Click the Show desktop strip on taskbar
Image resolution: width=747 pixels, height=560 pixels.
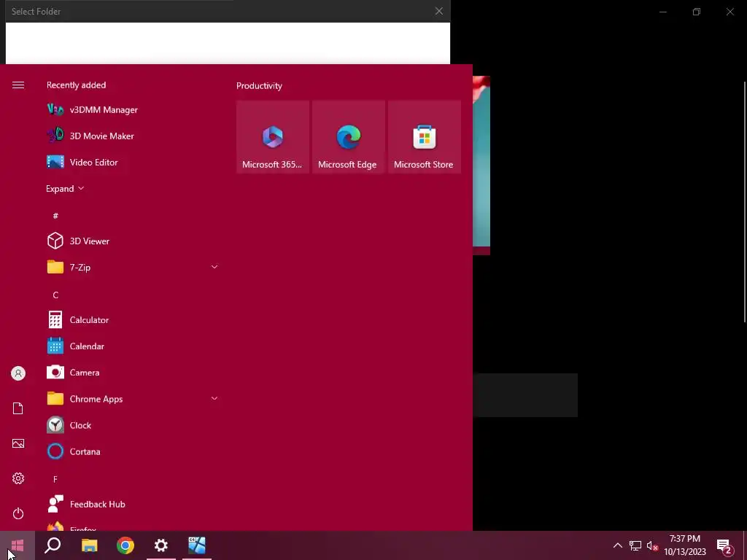point(745,545)
